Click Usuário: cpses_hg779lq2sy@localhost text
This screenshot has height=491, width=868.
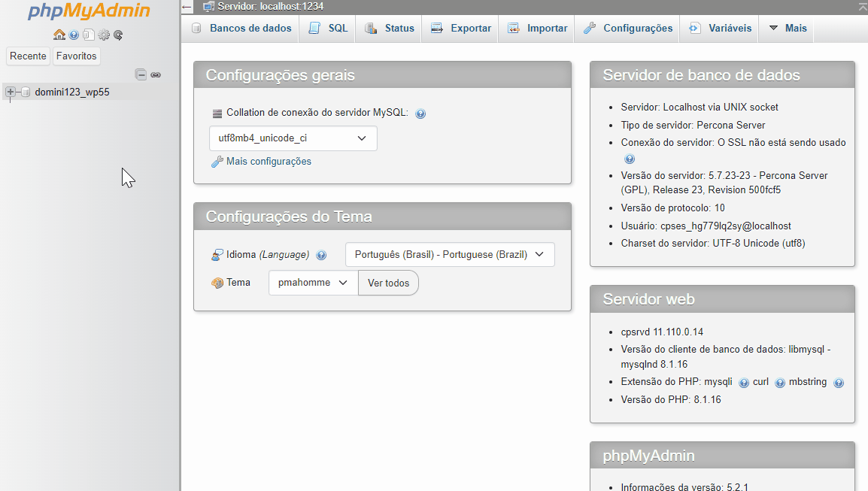[x=706, y=226]
